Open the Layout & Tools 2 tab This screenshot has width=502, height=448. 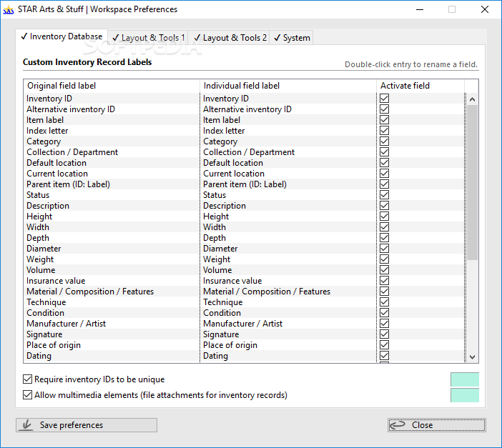pyautogui.click(x=230, y=38)
